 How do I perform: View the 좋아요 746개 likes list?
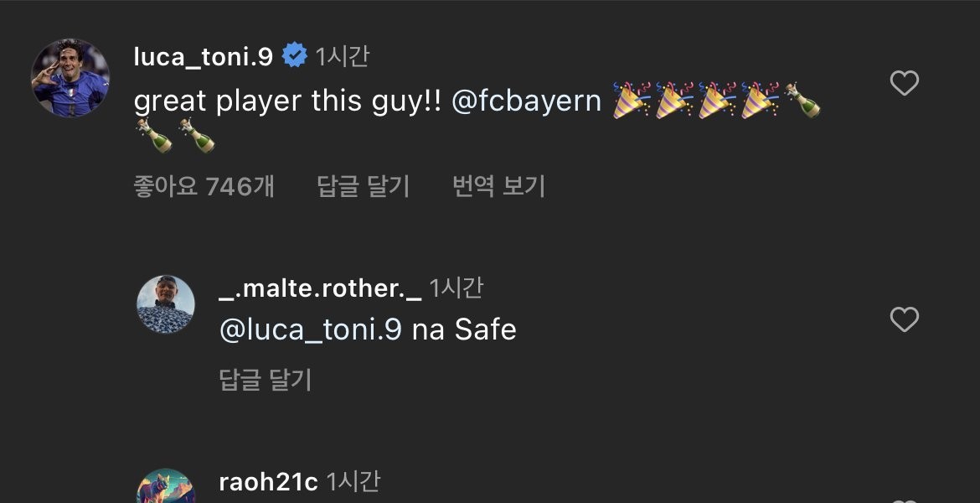[x=204, y=186]
